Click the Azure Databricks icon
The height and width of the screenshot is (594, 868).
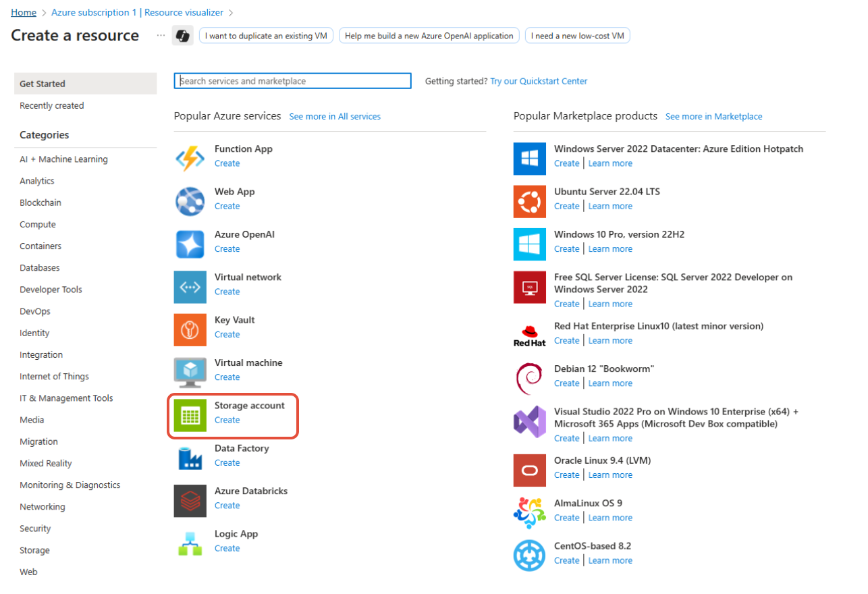point(190,501)
